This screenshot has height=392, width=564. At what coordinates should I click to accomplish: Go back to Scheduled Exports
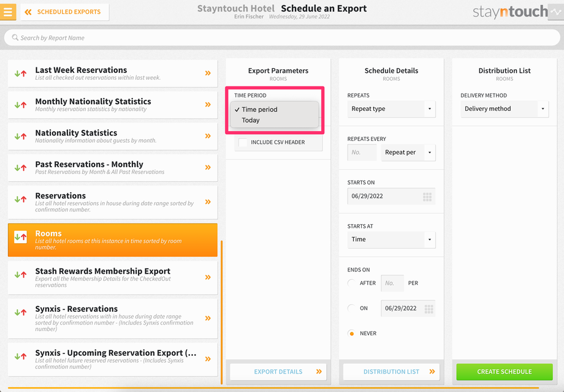point(65,12)
